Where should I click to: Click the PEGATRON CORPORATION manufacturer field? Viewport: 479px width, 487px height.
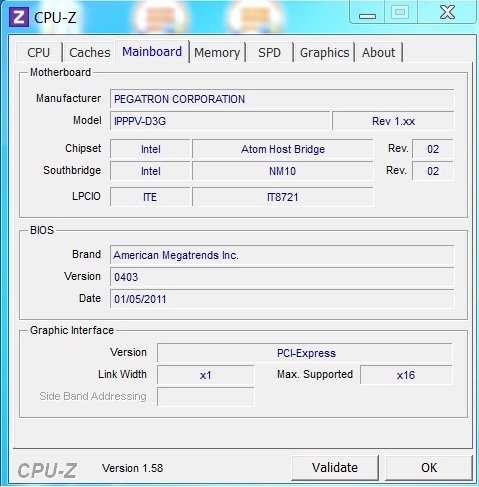click(282, 99)
